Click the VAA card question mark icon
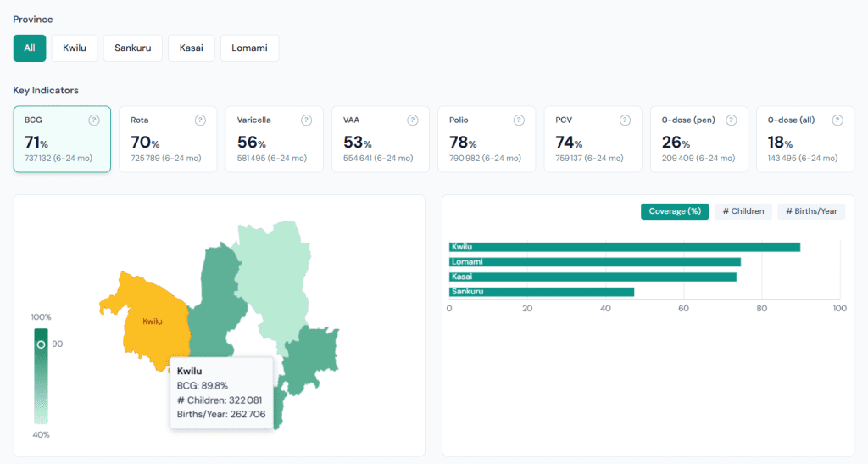The width and height of the screenshot is (868, 464). tap(413, 120)
